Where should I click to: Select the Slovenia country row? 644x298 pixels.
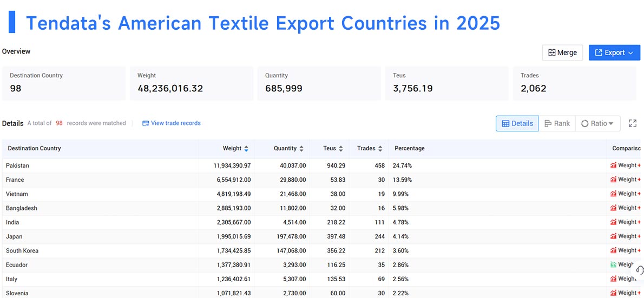[321, 292]
